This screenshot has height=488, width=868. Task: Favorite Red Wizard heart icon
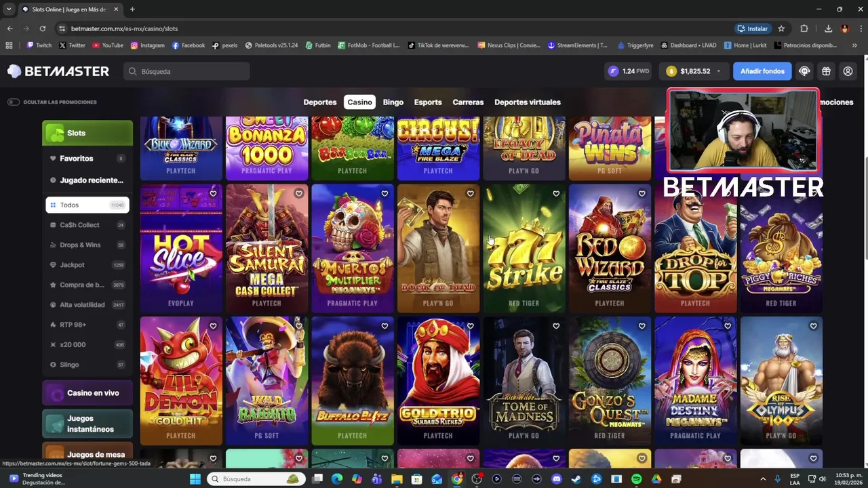coord(642,194)
